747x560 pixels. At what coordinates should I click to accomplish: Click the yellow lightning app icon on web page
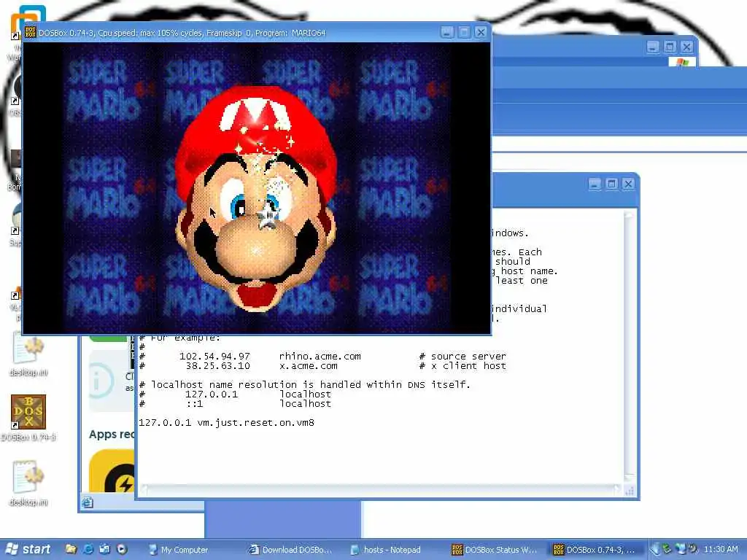tap(112, 472)
